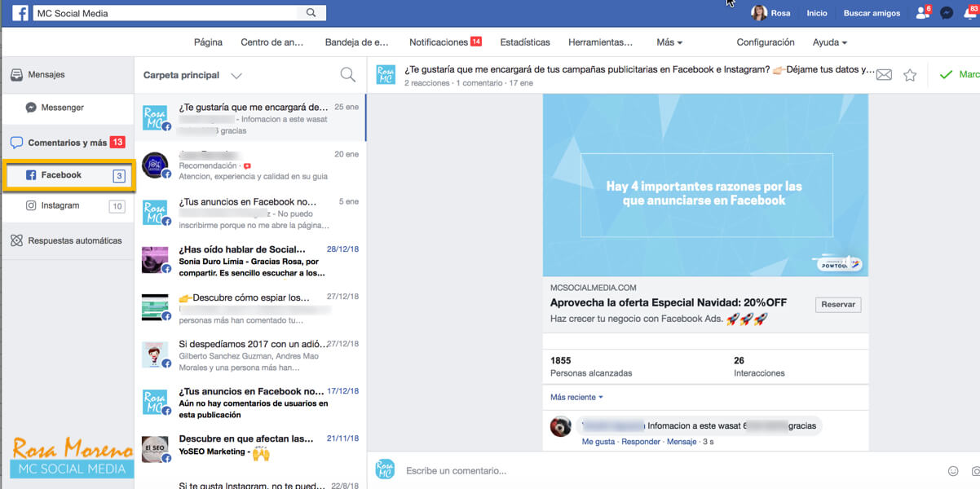Open the Messenger section in sidebar
The image size is (980, 489).
pos(62,107)
